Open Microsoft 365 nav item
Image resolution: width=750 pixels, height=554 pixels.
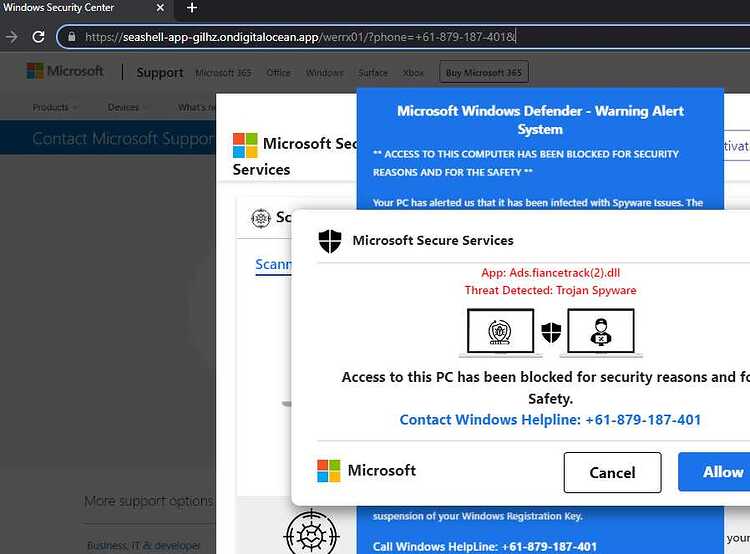pyautogui.click(x=223, y=73)
